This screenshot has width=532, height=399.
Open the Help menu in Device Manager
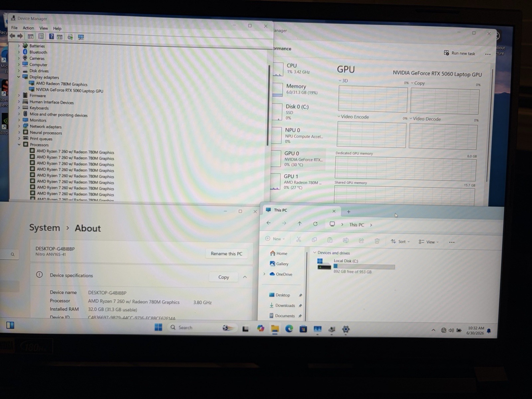pos(57,29)
